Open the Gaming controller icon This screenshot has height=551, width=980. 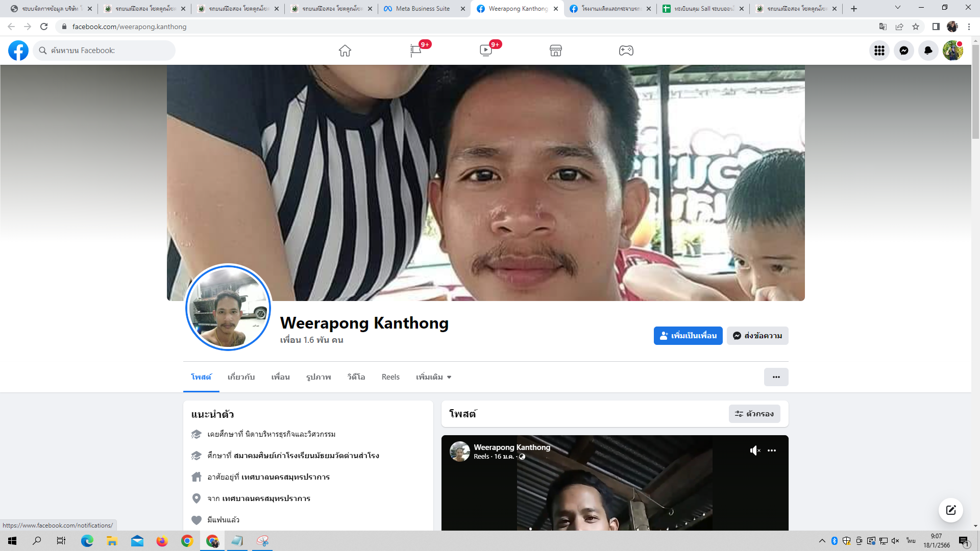coord(626,51)
